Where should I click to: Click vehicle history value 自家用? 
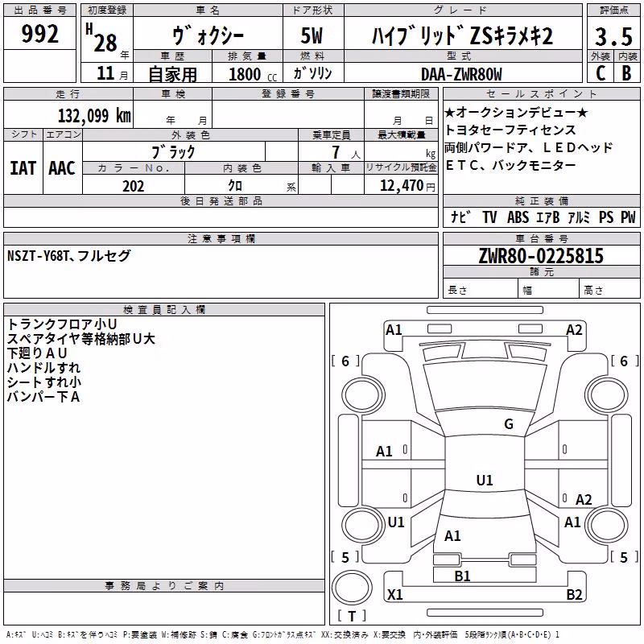(172, 74)
